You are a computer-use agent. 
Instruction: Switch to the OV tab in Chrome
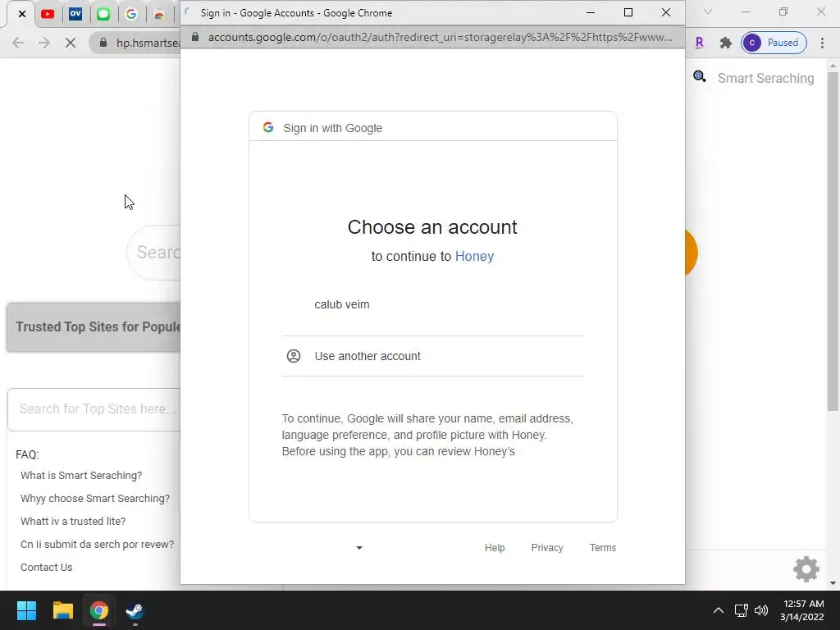[x=75, y=14]
